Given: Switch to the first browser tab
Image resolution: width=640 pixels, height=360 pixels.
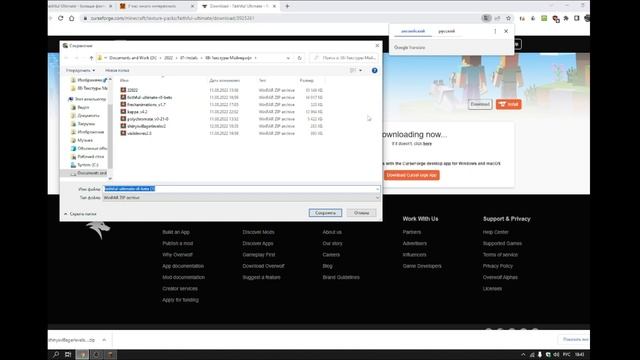Looking at the screenshot, I should click(80, 6).
